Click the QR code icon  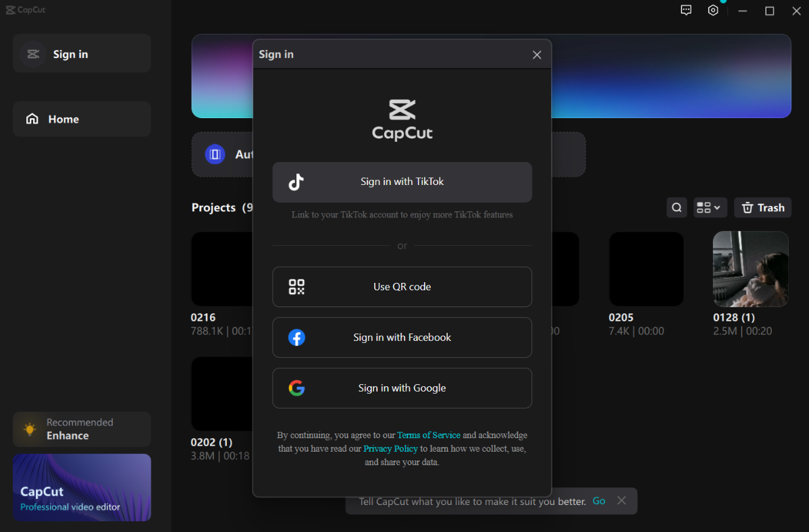296,287
